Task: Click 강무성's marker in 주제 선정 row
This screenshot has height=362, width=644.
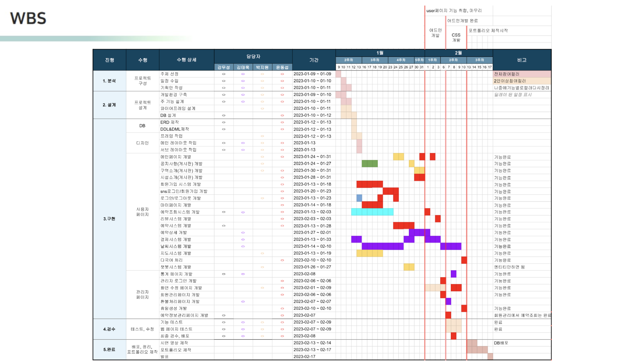Action: click(223, 74)
